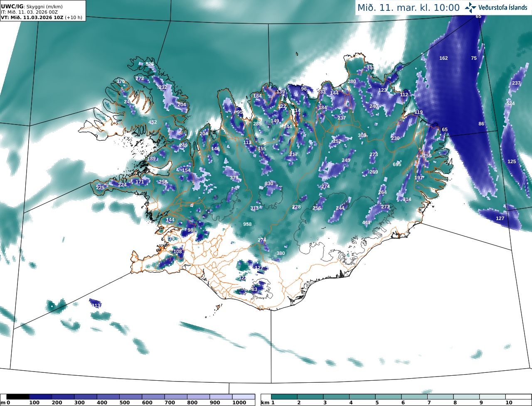Select the 400–500 m legend swatch
Image resolution: width=532 pixels, height=406 pixels.
[108, 397]
